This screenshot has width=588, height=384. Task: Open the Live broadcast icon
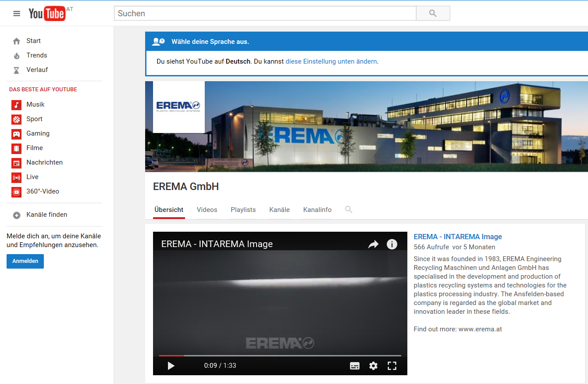[x=17, y=177]
